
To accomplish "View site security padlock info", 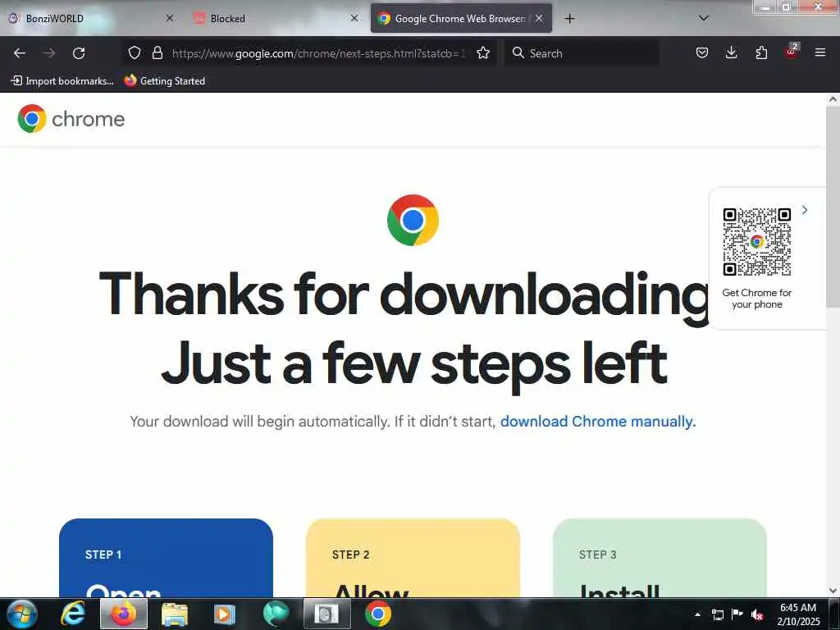I will tap(157, 52).
